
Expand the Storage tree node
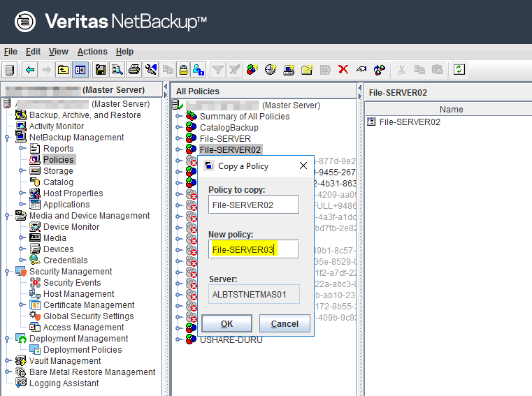click(22, 171)
